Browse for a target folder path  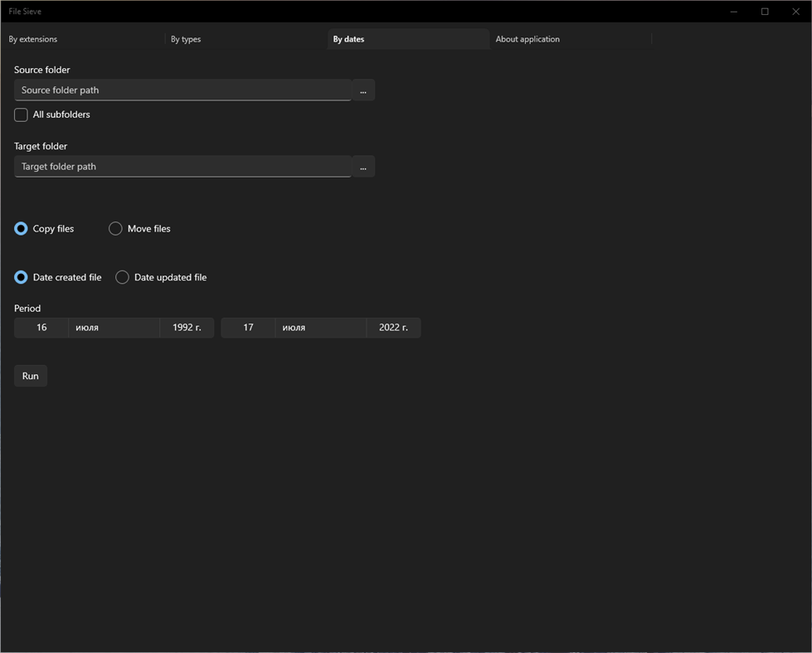coord(362,166)
